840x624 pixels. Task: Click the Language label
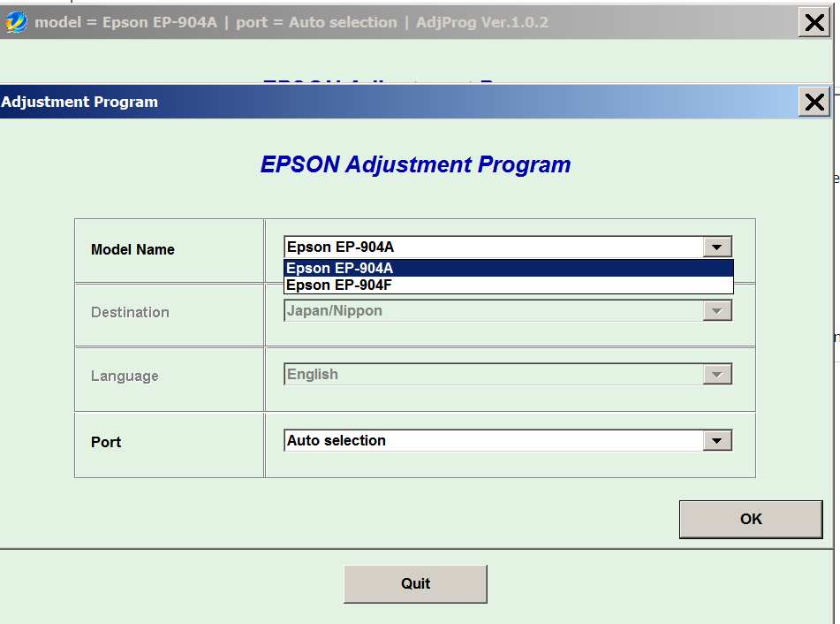click(125, 377)
